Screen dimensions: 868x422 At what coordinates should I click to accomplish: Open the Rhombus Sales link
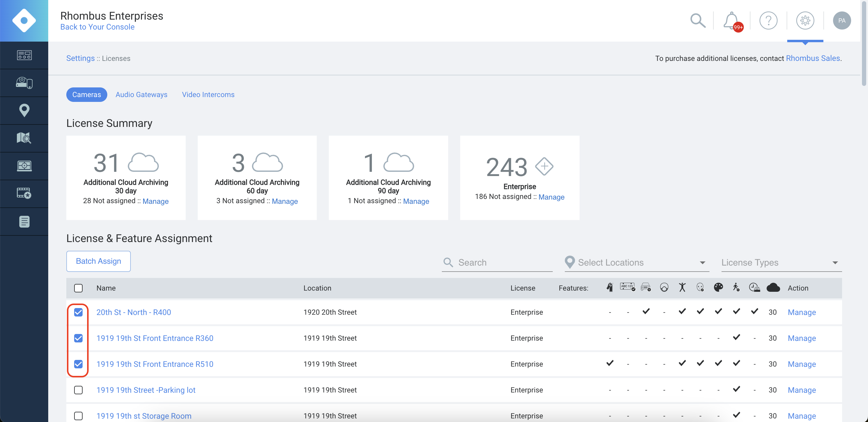coord(813,58)
